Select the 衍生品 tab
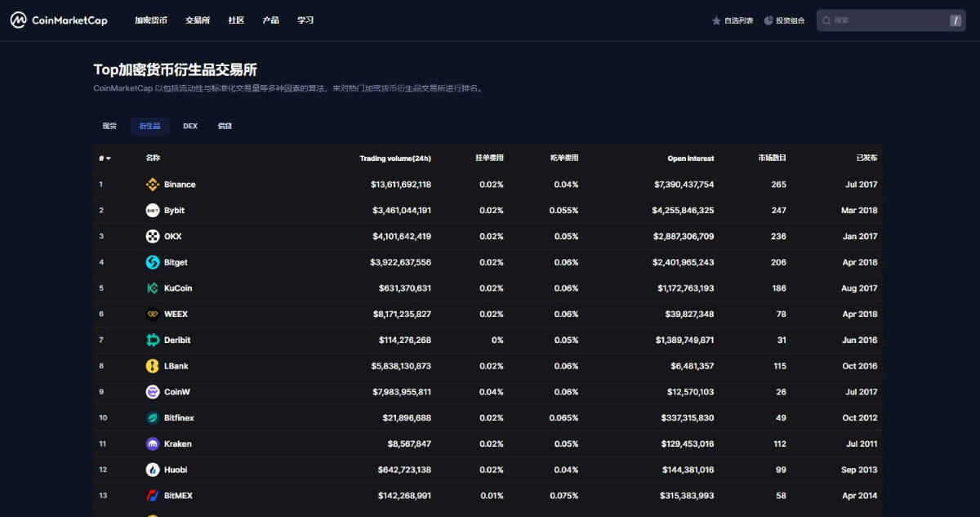The height and width of the screenshot is (517, 980). [x=150, y=126]
